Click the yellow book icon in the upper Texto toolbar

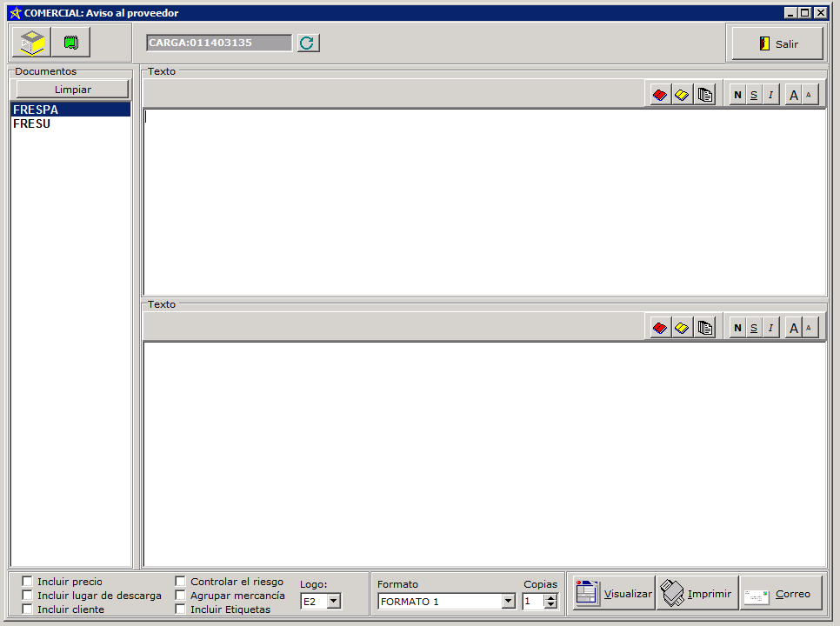click(x=683, y=95)
